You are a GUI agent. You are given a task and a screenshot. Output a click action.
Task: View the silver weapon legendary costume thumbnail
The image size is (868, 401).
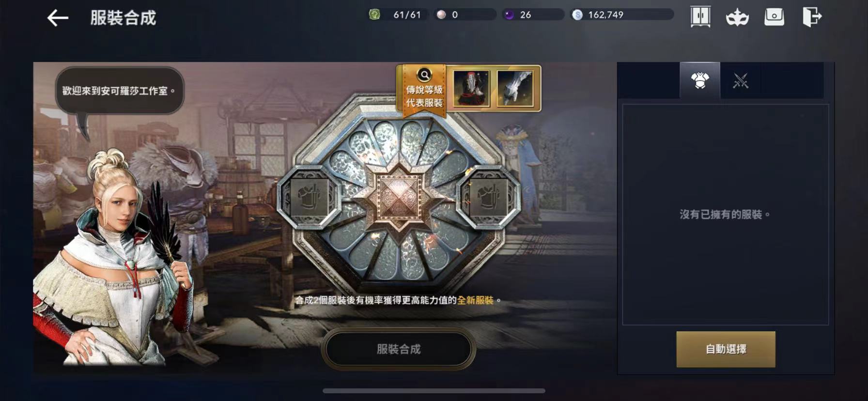[x=514, y=88]
